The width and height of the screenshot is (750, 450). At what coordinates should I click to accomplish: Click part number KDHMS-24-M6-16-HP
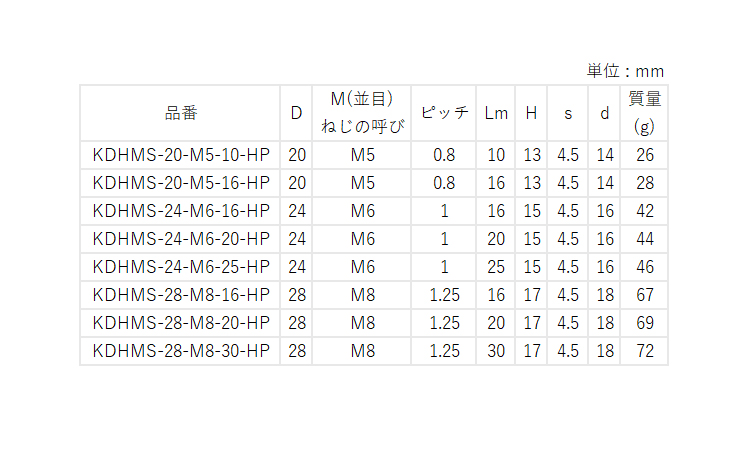181,211
